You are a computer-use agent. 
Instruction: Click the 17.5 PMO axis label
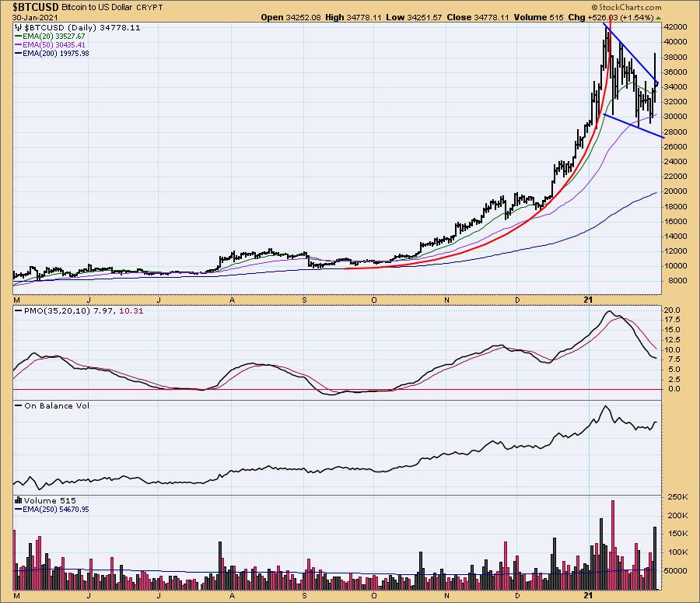672,319
